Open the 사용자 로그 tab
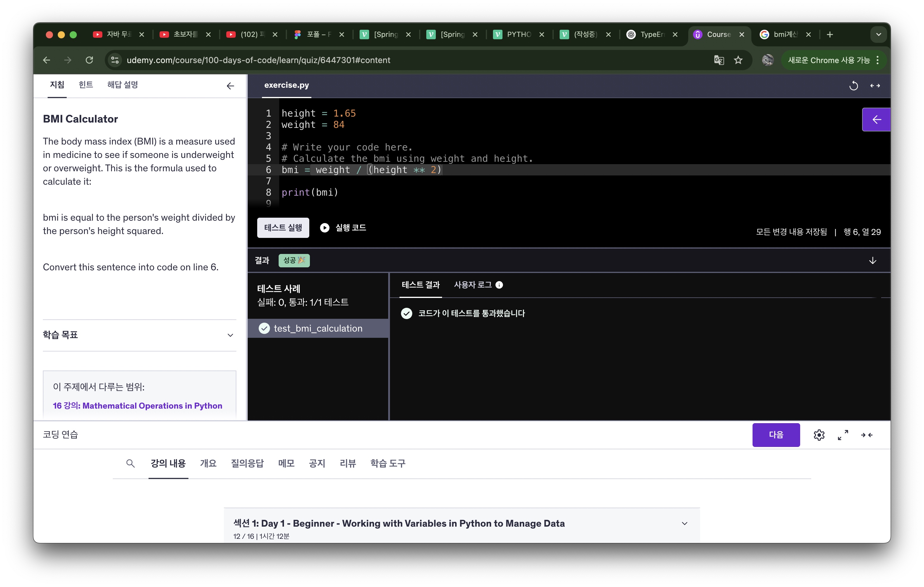924x587 pixels. [x=473, y=285]
